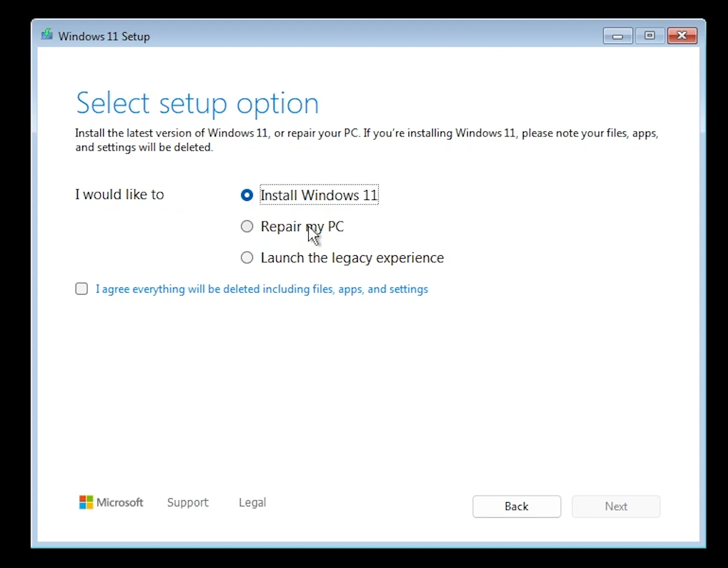
Task: Click the blue agreement link text
Action: (x=262, y=289)
